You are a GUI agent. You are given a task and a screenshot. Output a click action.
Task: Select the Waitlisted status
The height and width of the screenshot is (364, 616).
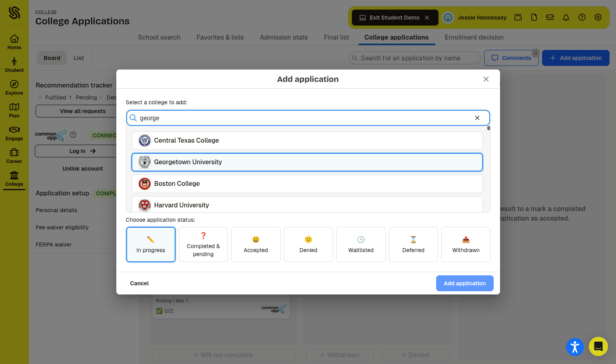click(361, 245)
